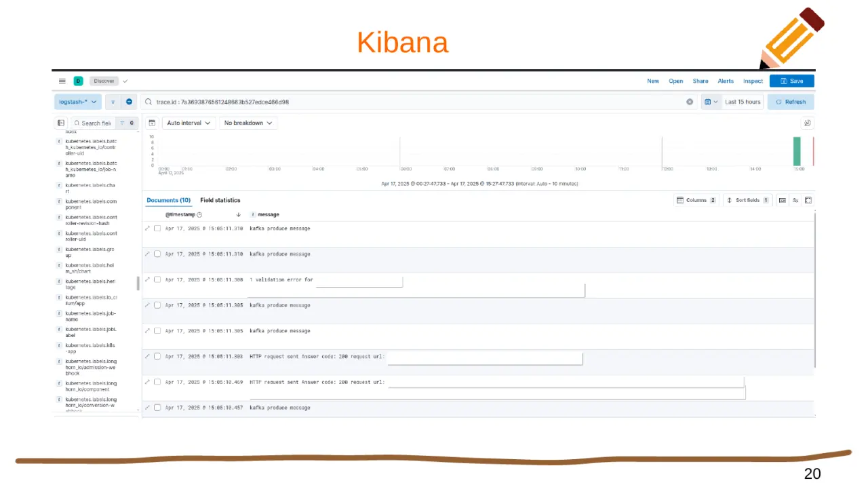Switch to the Field statistics tab
Image resolution: width=868 pixels, height=489 pixels.
[x=220, y=200]
